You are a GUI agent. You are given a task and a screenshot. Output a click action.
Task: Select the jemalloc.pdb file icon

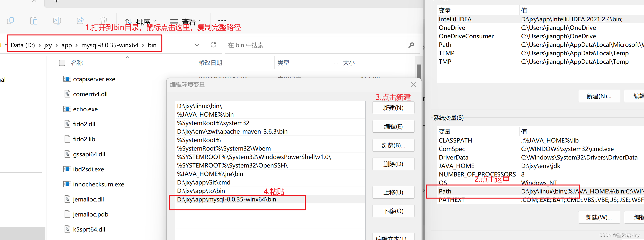tap(67, 214)
